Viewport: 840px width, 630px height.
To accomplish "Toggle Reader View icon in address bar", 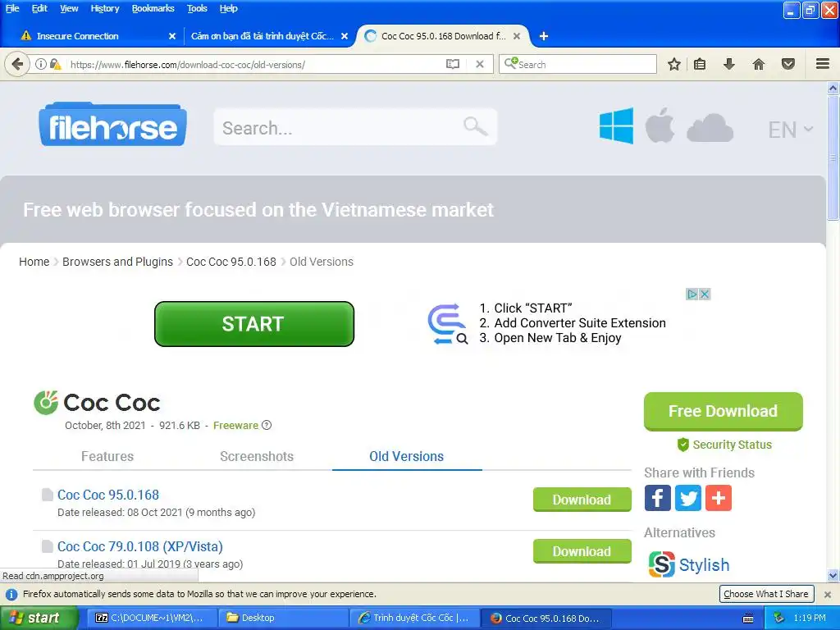I will (x=453, y=64).
